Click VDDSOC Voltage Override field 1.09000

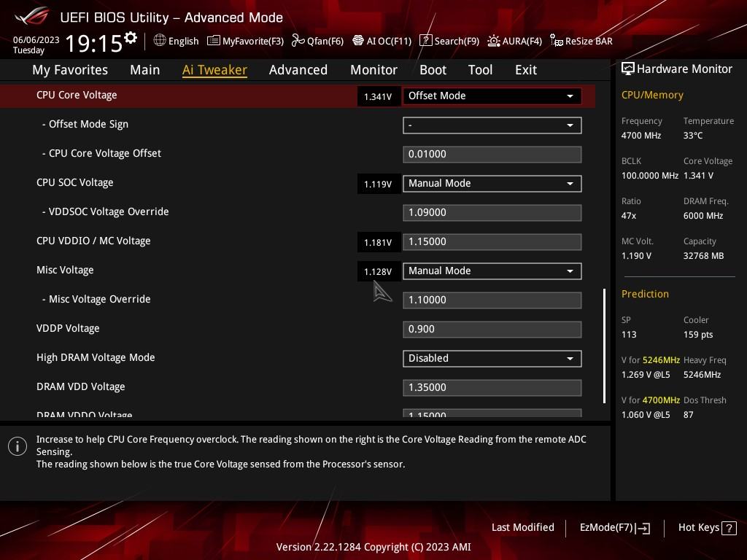[x=492, y=212]
